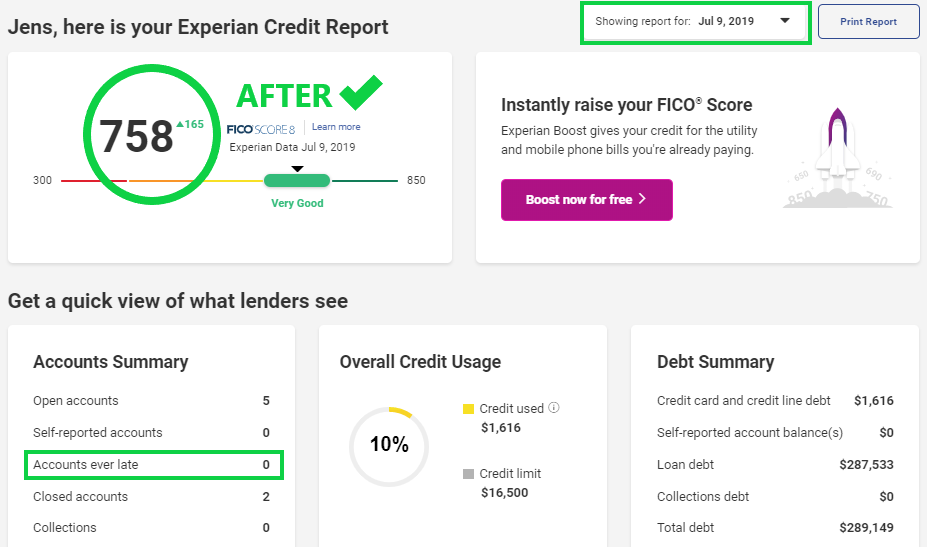The image size is (927, 547).
Task: Open the report date dropdown arrow
Action: [785, 21]
